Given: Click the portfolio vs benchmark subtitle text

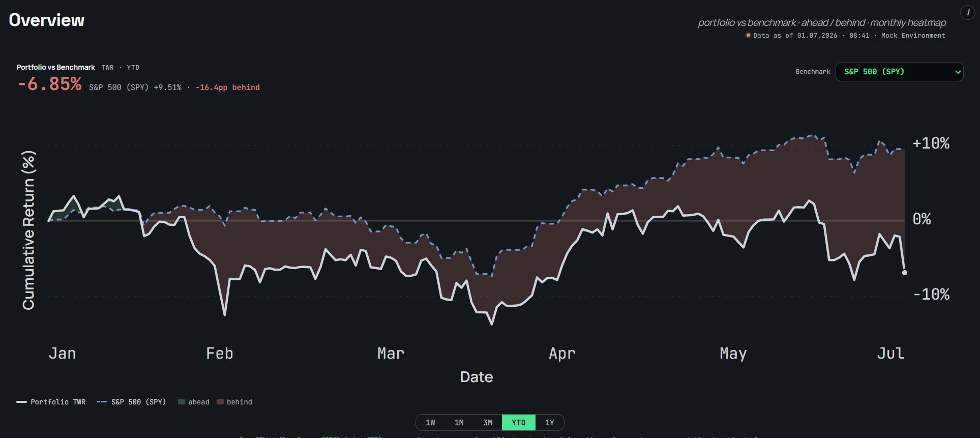Looking at the screenshot, I should [822, 22].
